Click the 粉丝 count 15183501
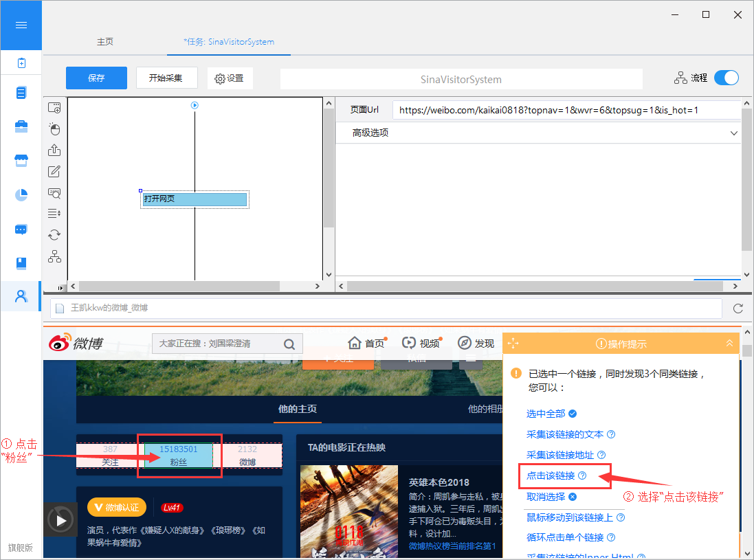754x560 pixels. (179, 449)
